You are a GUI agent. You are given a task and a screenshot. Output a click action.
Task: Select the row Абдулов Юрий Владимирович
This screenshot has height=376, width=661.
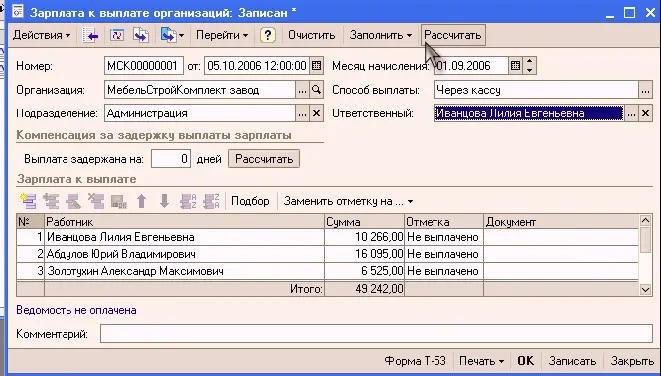pos(327,254)
